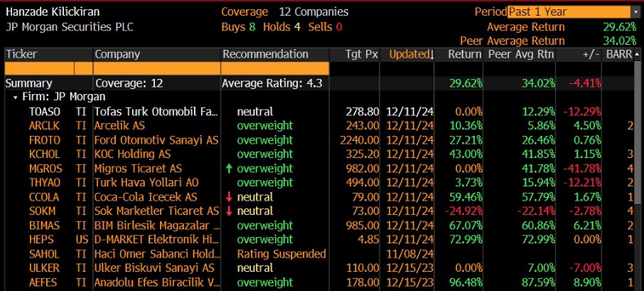Viewport: 644px width, 291px height.
Task: Click the downgrade arrow on Coca-Cola Icecek row
Action: pos(229,197)
